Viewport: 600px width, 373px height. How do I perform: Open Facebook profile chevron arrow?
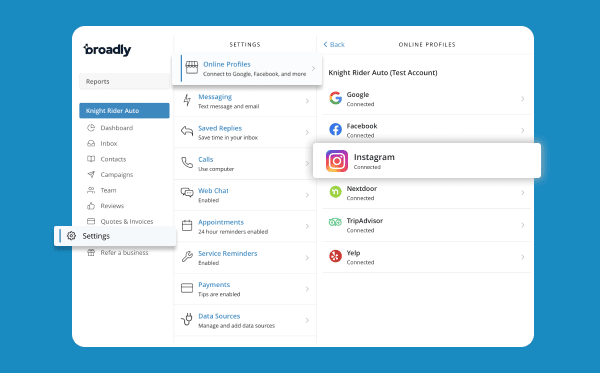click(x=523, y=130)
